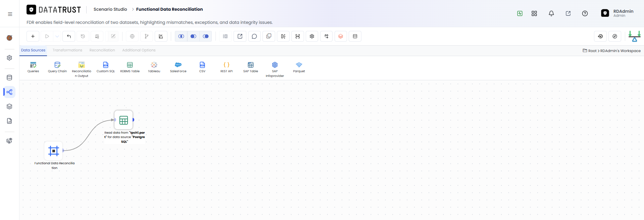Select the Postgre SQL table node
Viewport: 644px width, 220px height.
123,120
